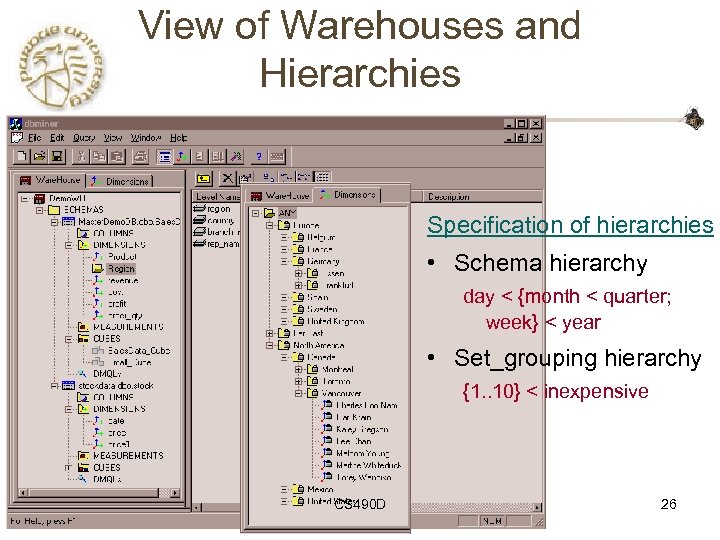Click the North America folder icon

pos(284,345)
